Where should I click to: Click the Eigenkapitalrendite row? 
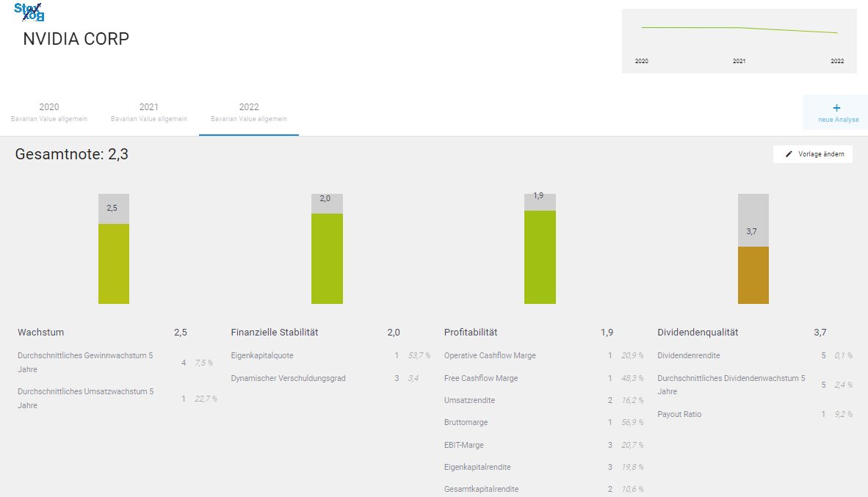coord(543,467)
